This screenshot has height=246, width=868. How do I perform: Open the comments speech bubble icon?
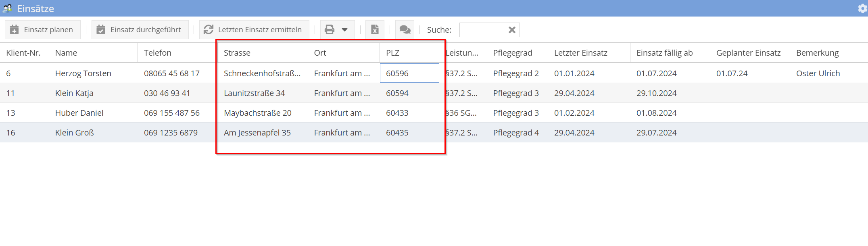[x=405, y=29]
